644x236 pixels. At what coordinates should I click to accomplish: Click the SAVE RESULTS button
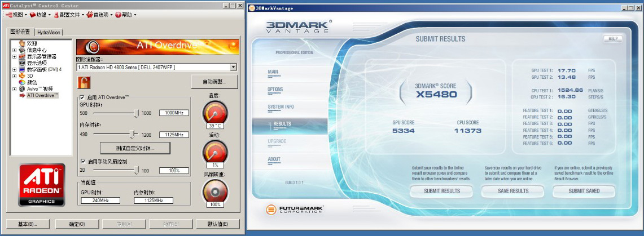[513, 191]
